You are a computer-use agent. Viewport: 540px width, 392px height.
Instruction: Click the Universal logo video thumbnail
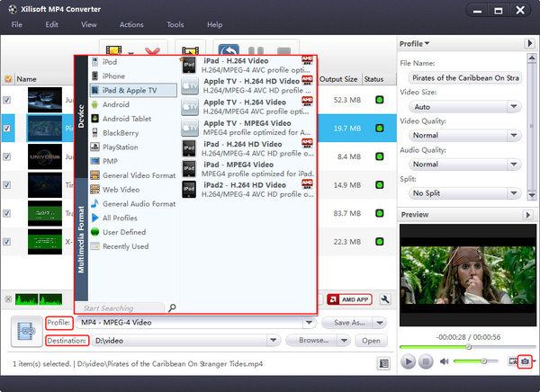[45, 156]
